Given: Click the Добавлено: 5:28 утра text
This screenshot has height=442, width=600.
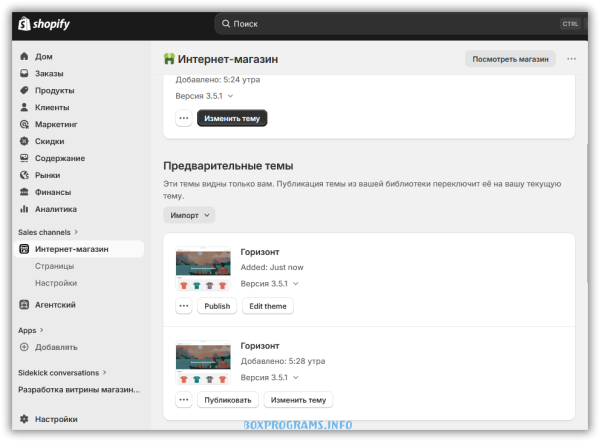Looking at the screenshot, I should pos(283,361).
